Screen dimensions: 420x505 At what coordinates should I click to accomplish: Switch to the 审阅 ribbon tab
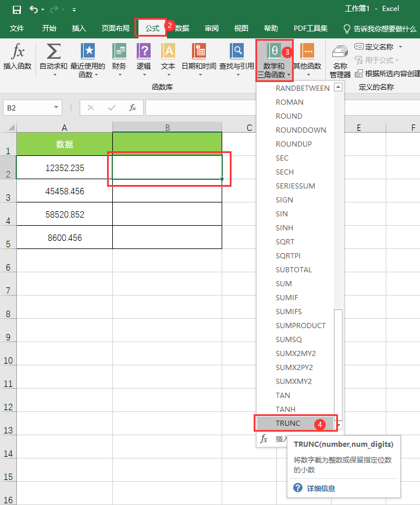coord(212,29)
